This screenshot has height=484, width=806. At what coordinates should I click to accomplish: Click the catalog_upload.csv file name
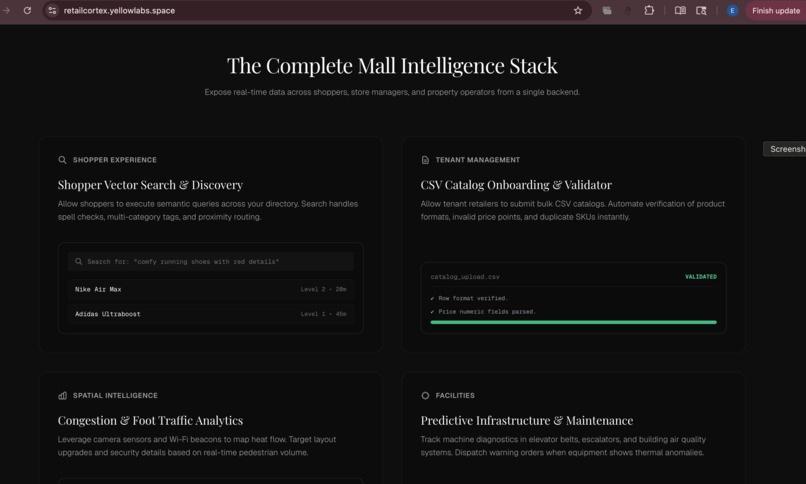tap(465, 276)
